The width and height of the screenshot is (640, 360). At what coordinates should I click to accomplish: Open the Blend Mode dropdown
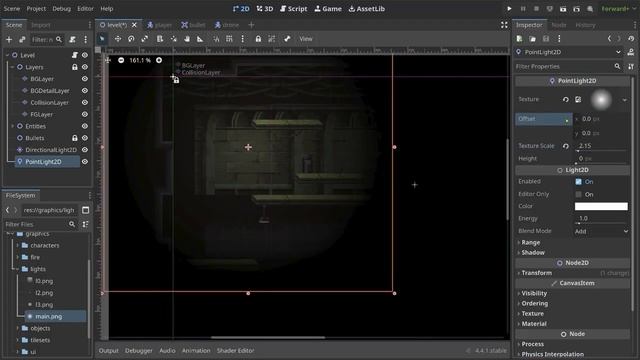[601, 231]
